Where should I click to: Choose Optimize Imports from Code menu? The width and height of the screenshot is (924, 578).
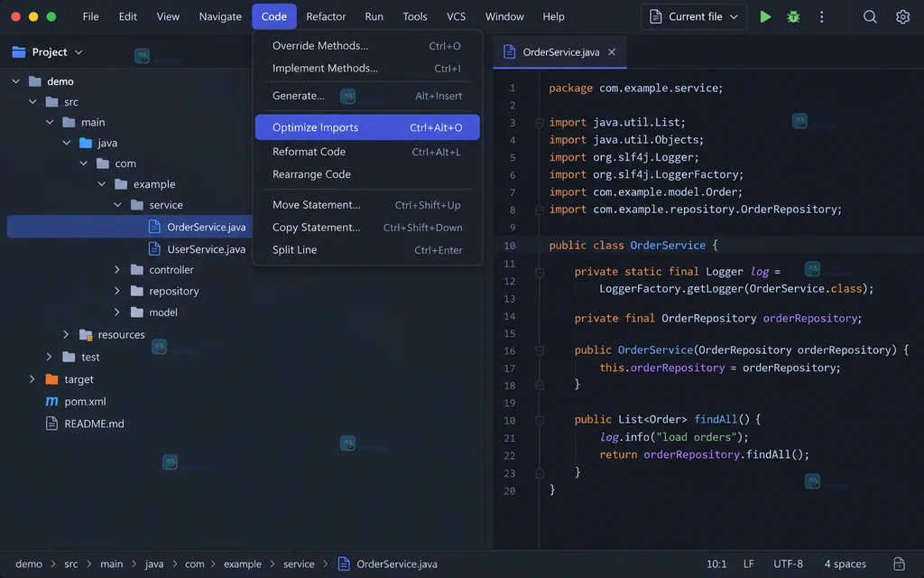pos(367,127)
